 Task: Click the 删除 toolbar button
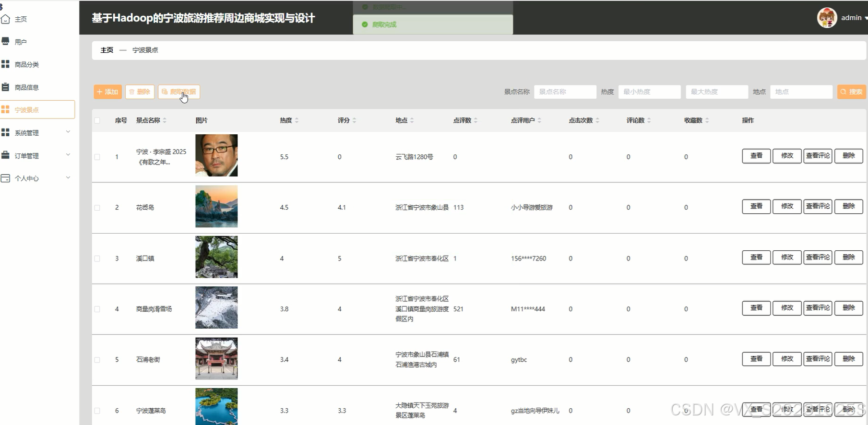(x=140, y=92)
